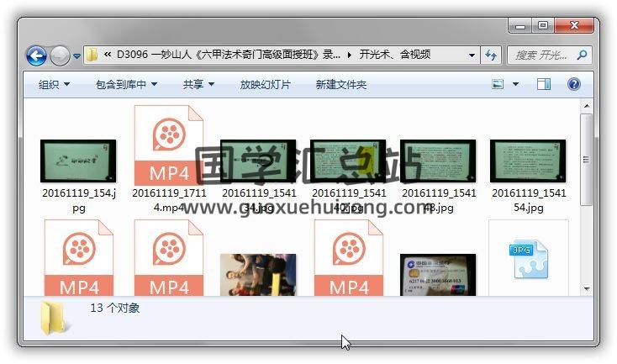Click file name 20161119_154154.jpg
Screen dimensions: 617x364
[x=529, y=200]
